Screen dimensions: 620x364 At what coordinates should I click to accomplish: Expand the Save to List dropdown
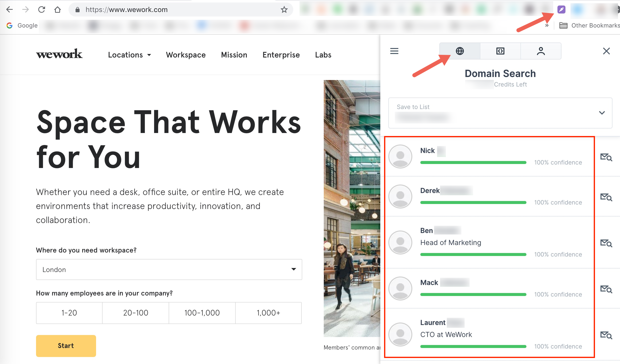point(500,113)
